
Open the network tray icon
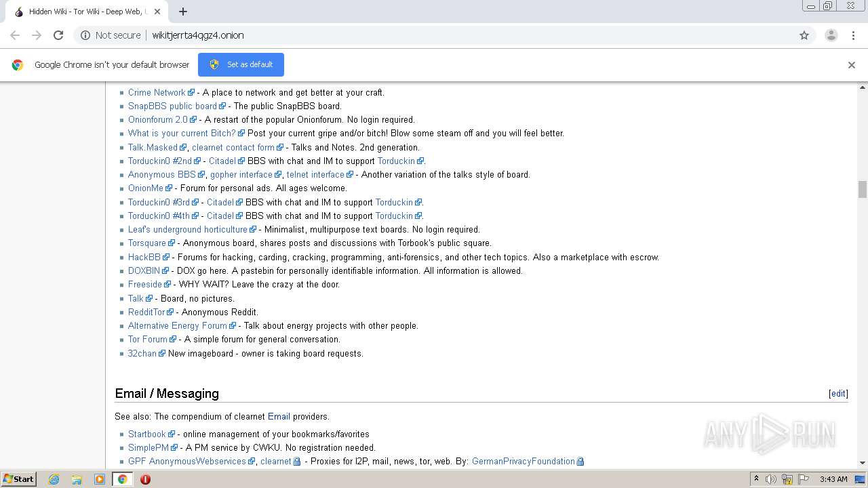787,479
